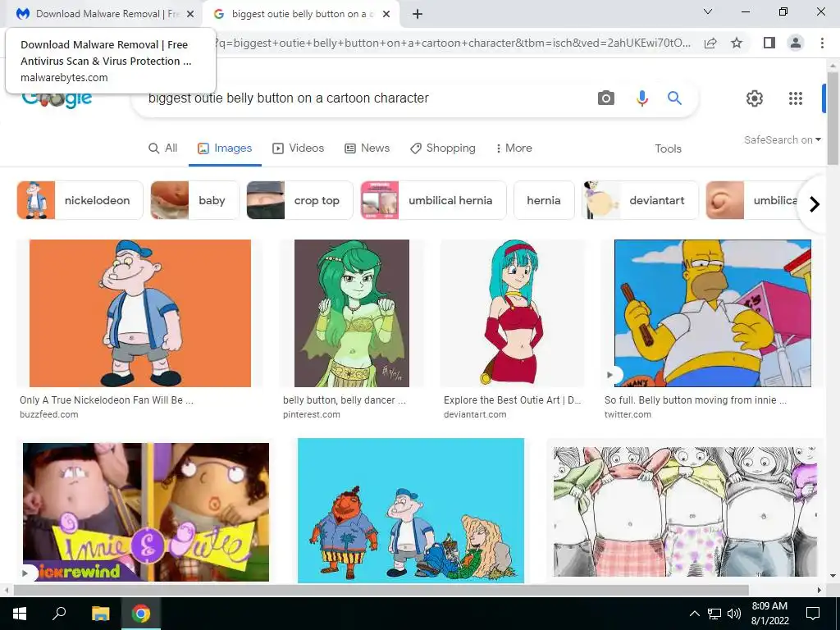This screenshot has width=840, height=630.
Task: Open buzzfeed Nickelodeon character image on orange
Action: coord(139,313)
